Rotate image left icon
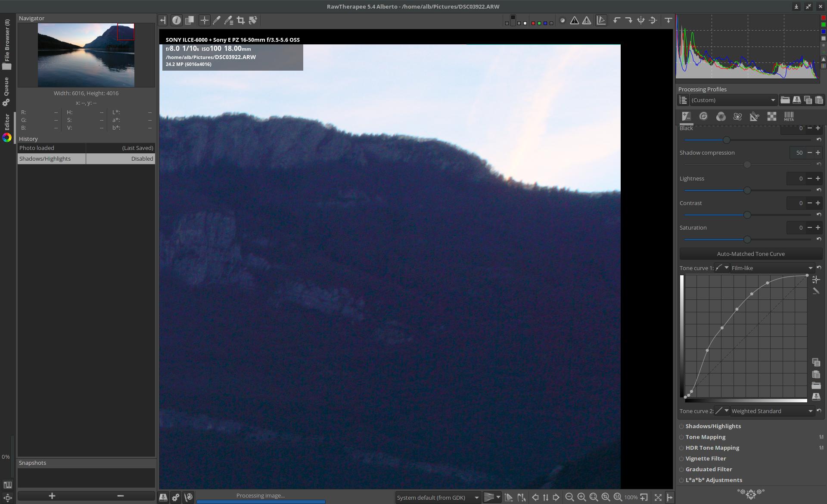The width and height of the screenshot is (827, 504). pyautogui.click(x=617, y=20)
